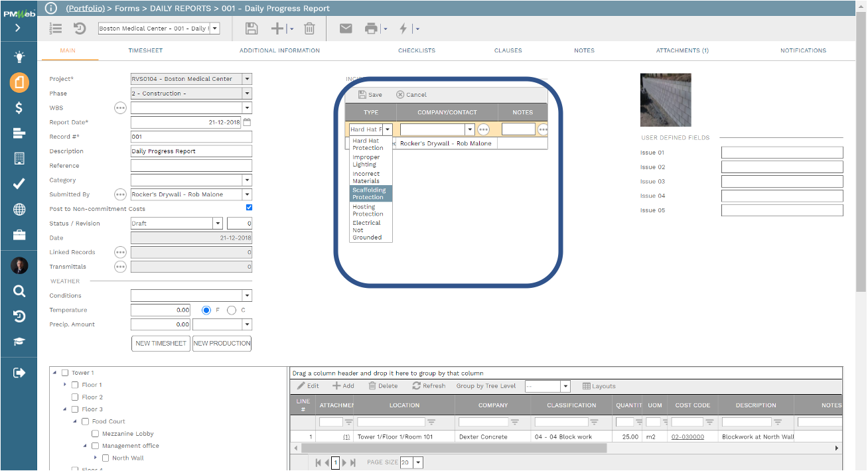Open the graduation cap training icon
Screen dimensions: 868x471
coord(19,342)
